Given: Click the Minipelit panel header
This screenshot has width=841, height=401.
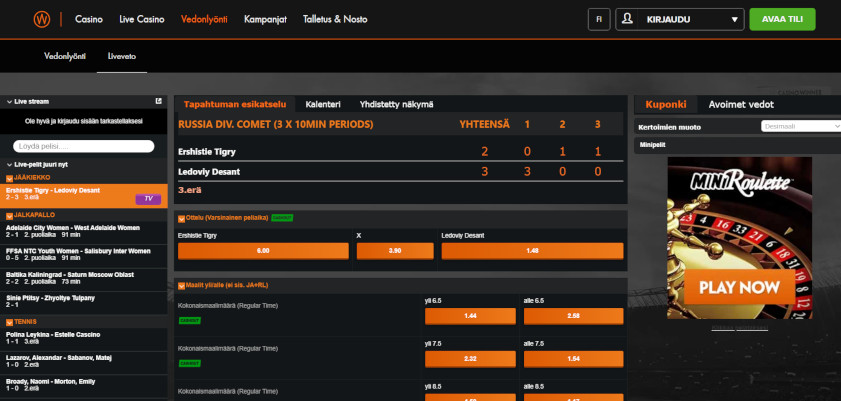Looking at the screenshot, I should 737,145.
